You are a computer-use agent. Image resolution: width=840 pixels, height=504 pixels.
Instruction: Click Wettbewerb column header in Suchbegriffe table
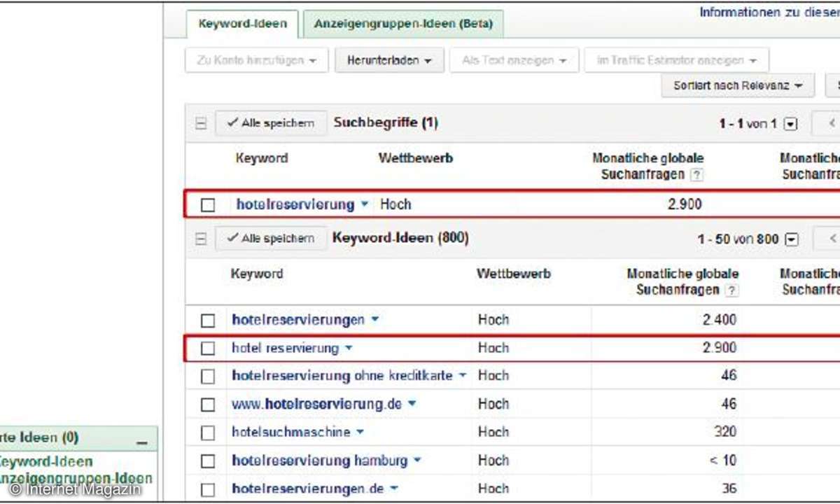tap(416, 158)
